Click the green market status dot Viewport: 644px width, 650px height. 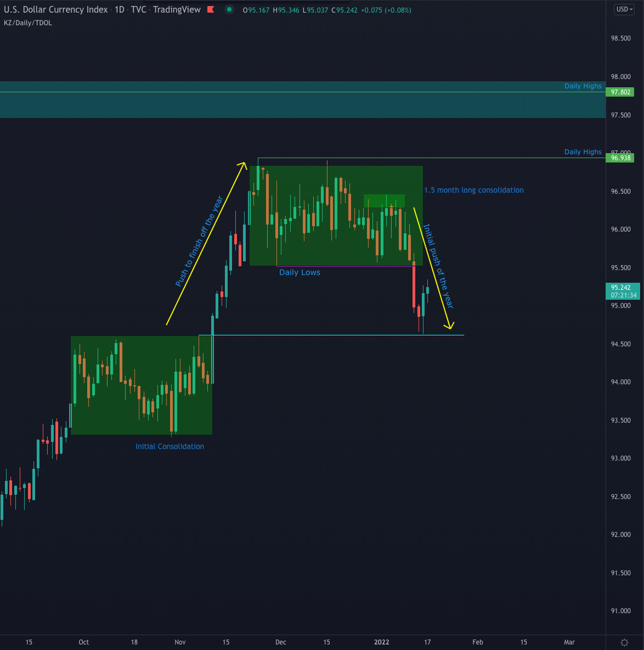click(229, 10)
